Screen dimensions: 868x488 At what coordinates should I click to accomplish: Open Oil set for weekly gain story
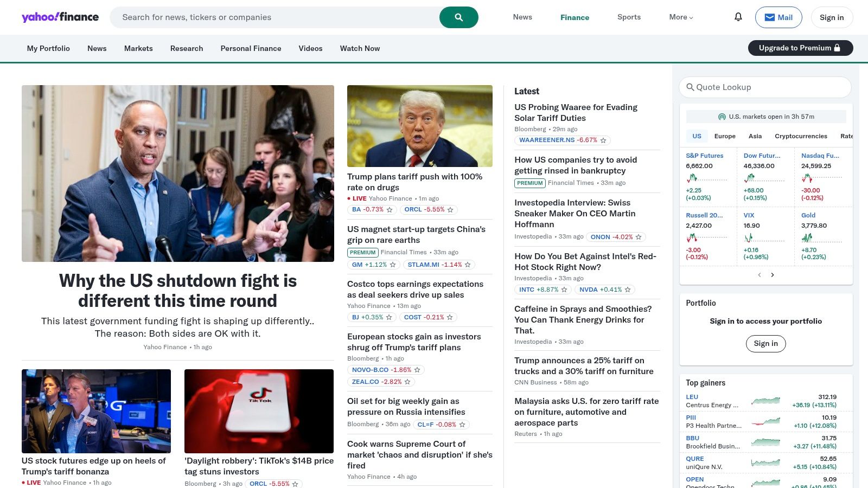(406, 407)
